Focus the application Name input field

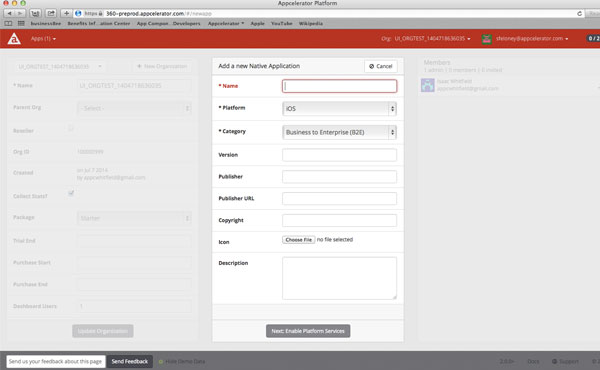coord(339,86)
